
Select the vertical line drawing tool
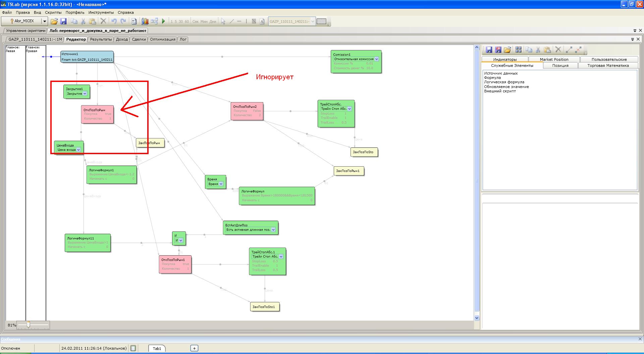click(246, 21)
